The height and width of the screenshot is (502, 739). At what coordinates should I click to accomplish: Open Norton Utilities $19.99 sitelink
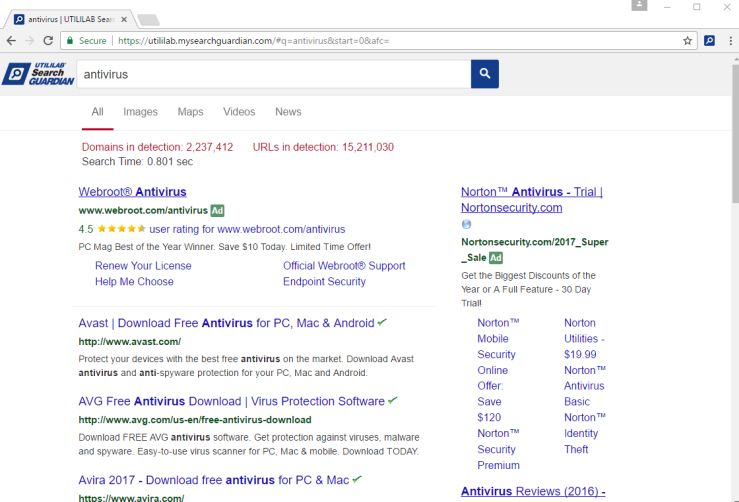pyautogui.click(x=584, y=338)
